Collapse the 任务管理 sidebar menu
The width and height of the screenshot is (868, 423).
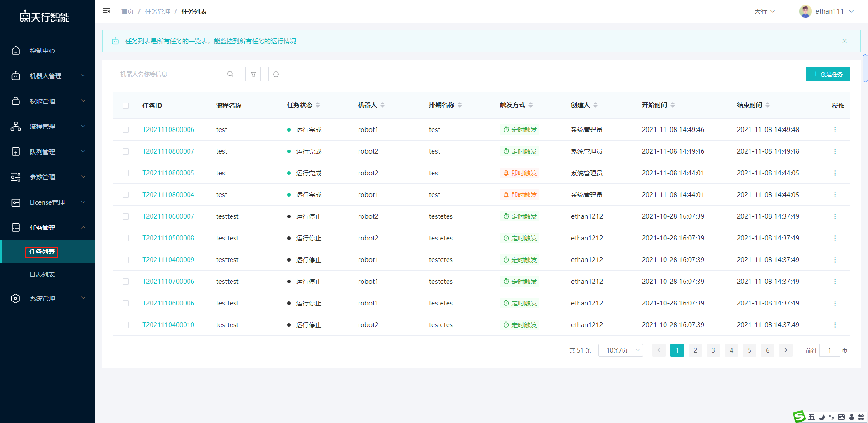47,228
